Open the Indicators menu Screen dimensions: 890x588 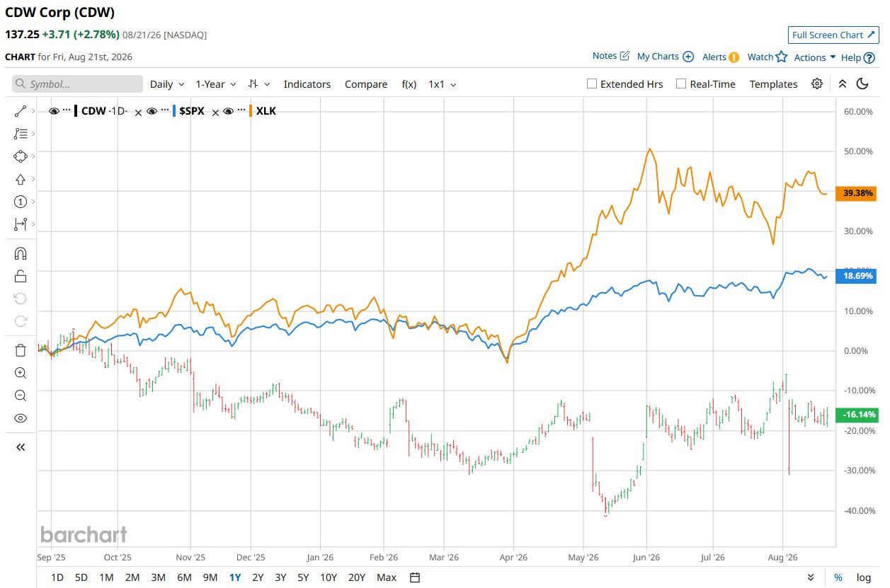coord(307,83)
